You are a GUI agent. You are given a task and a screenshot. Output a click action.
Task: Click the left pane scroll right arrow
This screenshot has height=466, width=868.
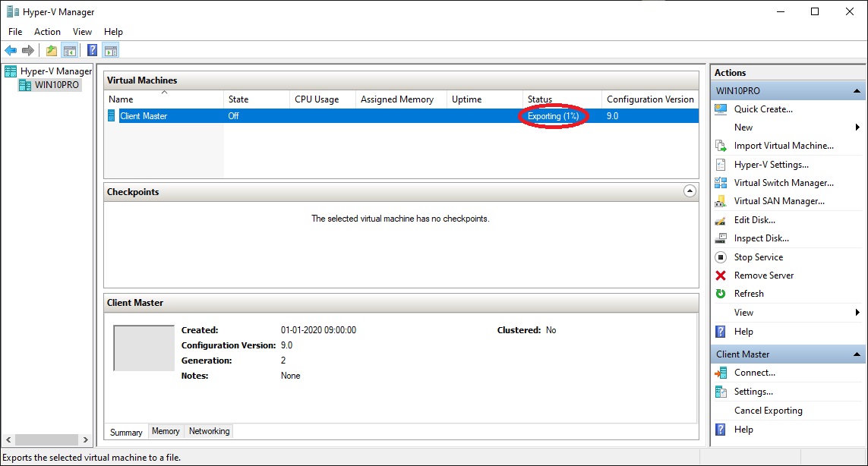tap(85, 440)
